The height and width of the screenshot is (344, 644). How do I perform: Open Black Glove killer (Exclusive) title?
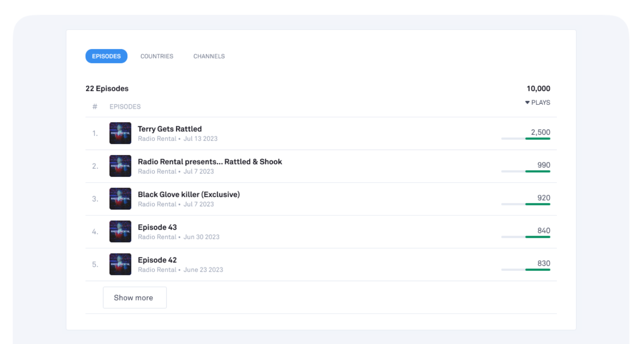[x=189, y=194]
